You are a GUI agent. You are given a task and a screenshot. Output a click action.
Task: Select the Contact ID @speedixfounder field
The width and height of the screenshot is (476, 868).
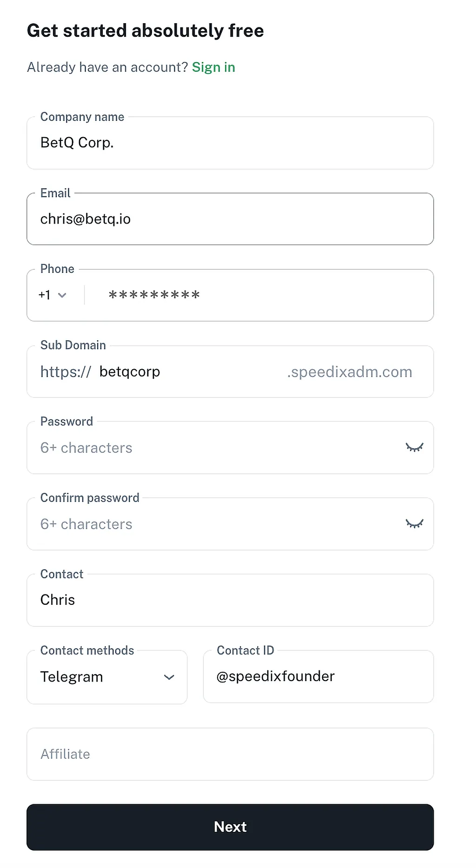[x=318, y=676]
